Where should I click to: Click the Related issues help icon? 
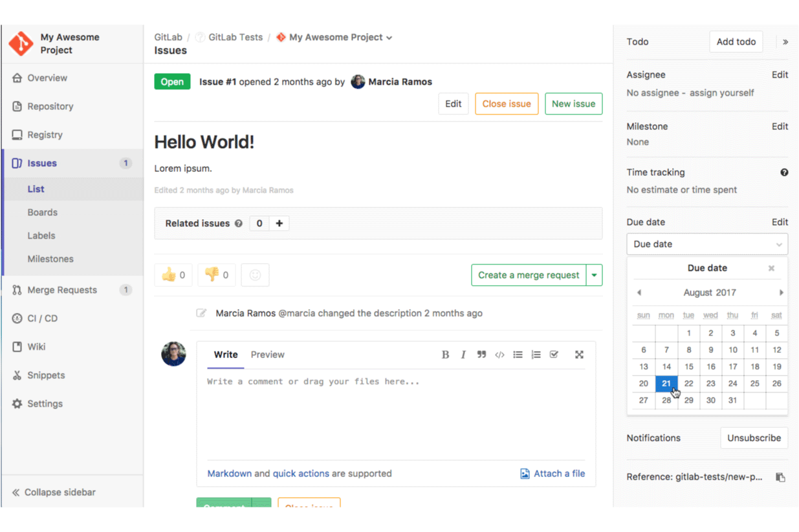239,224
